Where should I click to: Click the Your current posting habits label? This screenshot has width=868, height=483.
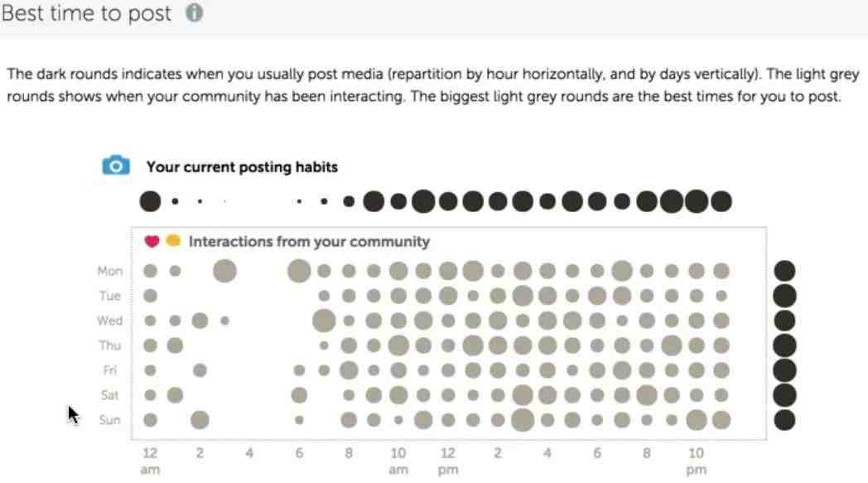[242, 167]
